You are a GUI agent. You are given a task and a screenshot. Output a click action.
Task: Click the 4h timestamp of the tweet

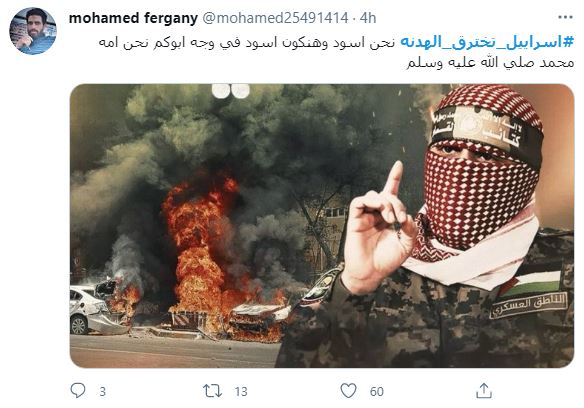(368, 18)
